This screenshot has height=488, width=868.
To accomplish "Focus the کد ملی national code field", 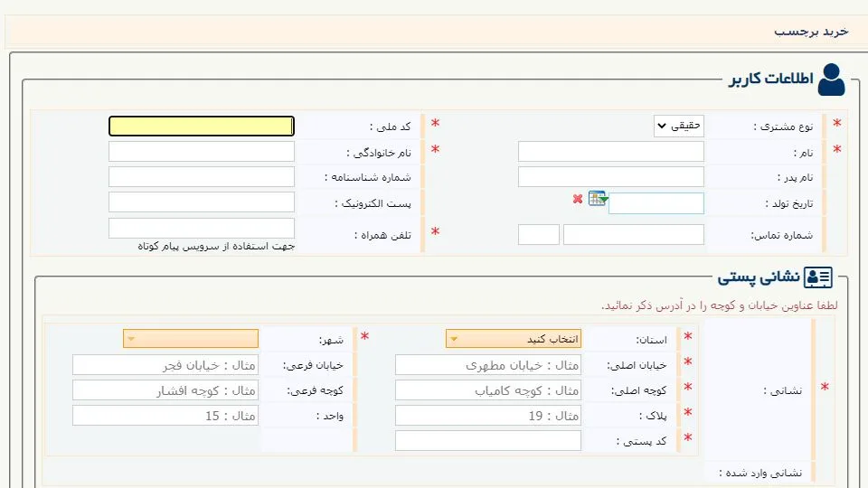I will pyautogui.click(x=202, y=127).
